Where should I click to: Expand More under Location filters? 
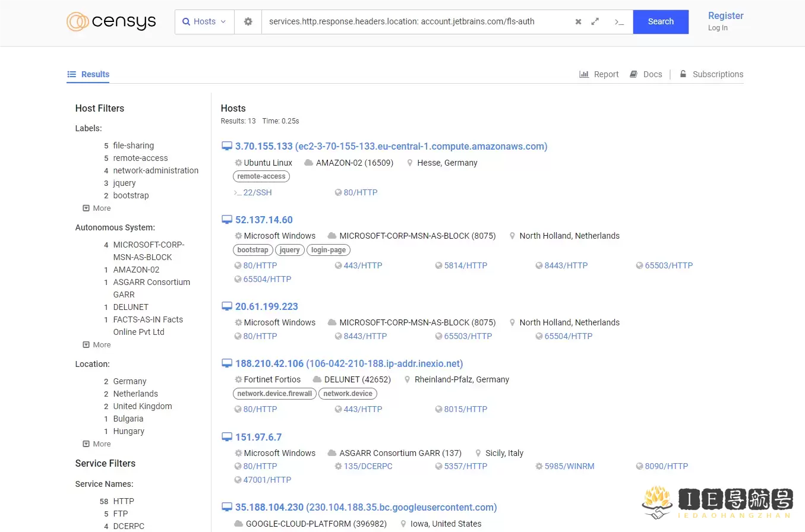97,444
